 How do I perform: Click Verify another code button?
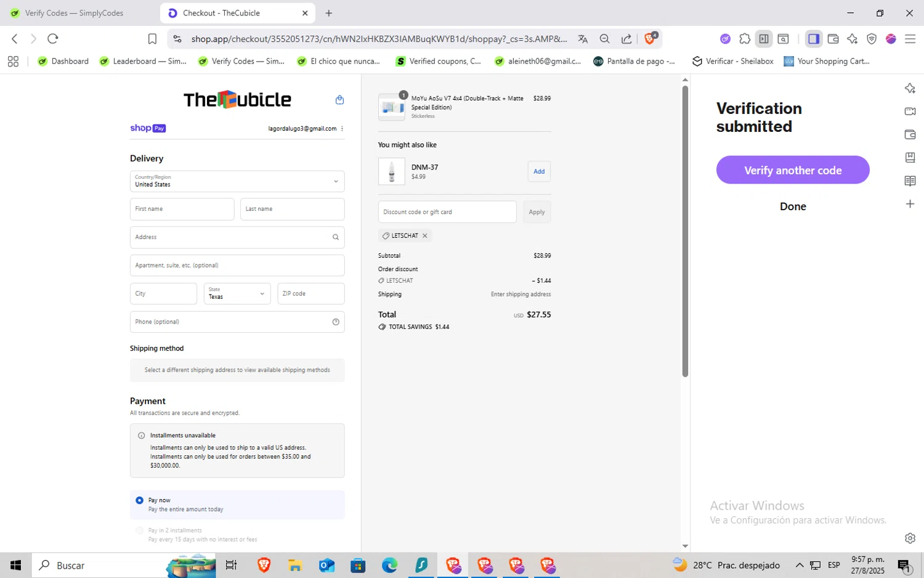pos(793,170)
